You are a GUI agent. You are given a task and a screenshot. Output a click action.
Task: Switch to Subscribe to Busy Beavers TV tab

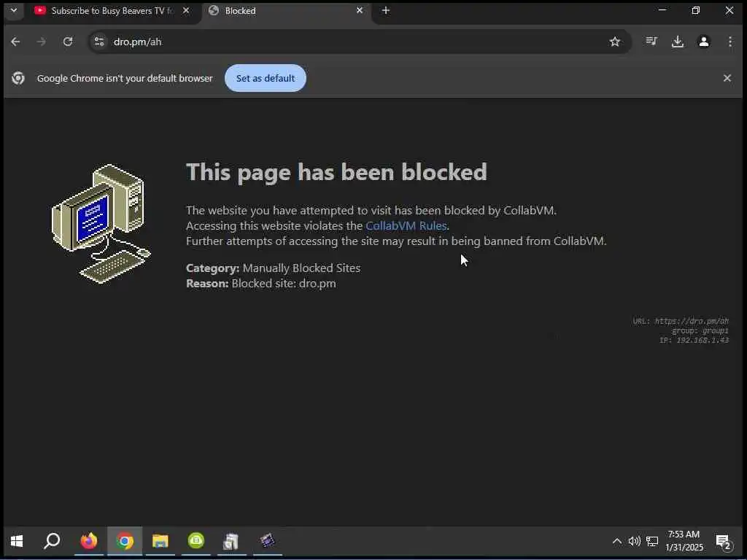tap(112, 10)
